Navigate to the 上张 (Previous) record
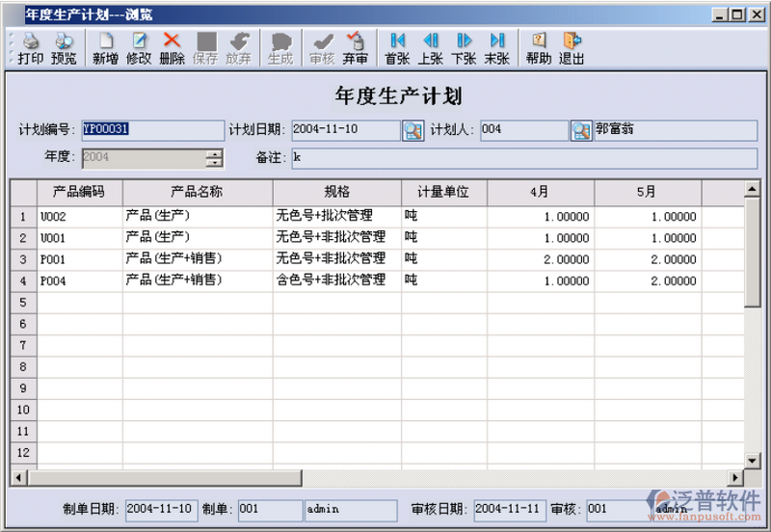This screenshot has width=771, height=532. [x=431, y=48]
